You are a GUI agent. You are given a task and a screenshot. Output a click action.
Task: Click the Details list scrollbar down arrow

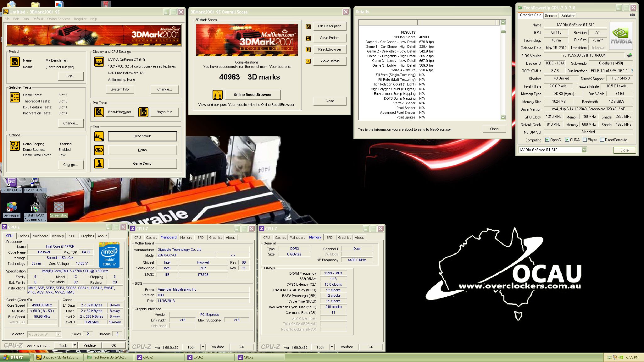tap(503, 117)
